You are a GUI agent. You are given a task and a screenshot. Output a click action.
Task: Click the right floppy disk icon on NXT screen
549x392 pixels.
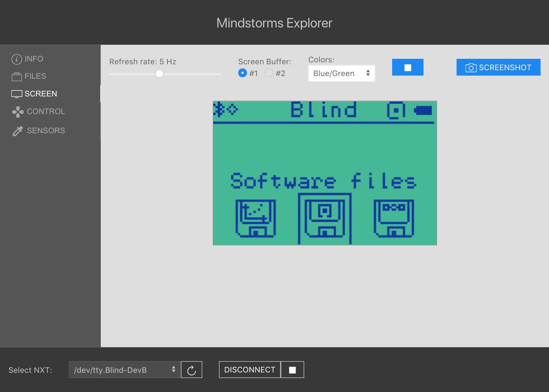pos(394,219)
